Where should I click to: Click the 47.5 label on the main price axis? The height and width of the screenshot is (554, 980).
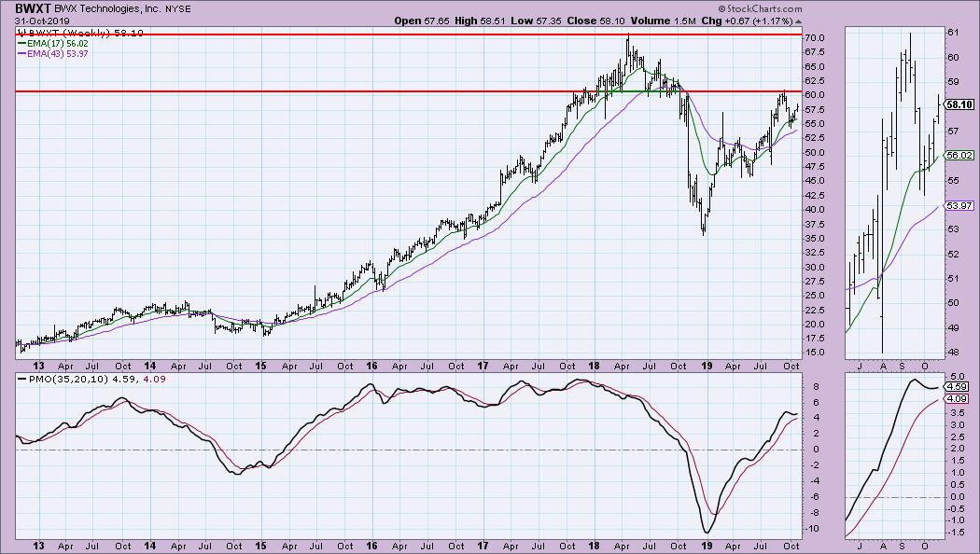click(815, 167)
